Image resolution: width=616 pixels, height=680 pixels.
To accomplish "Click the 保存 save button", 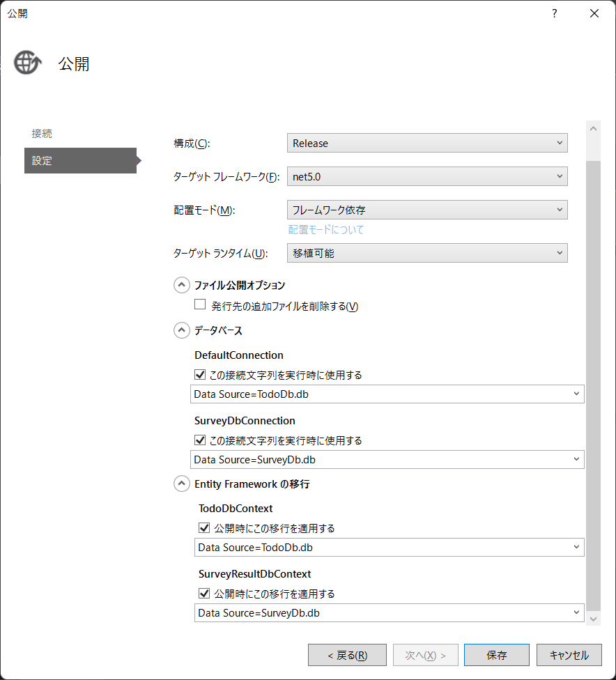I will [497, 655].
